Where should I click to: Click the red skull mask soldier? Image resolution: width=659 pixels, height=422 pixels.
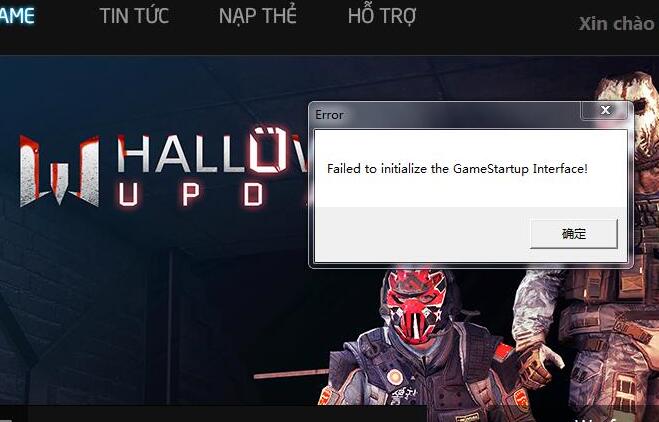coord(416,307)
